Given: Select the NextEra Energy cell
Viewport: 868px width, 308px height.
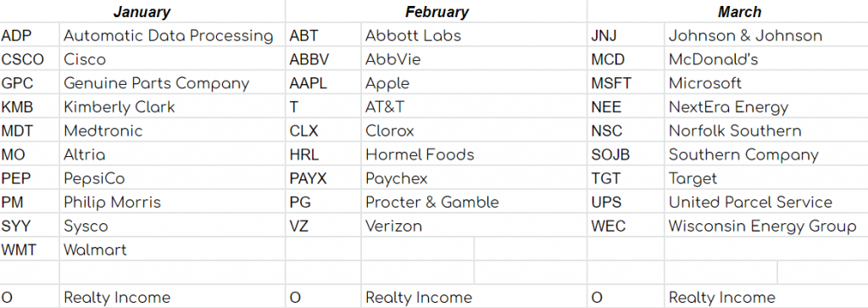Looking at the screenshot, I should pyautogui.click(x=766, y=107).
